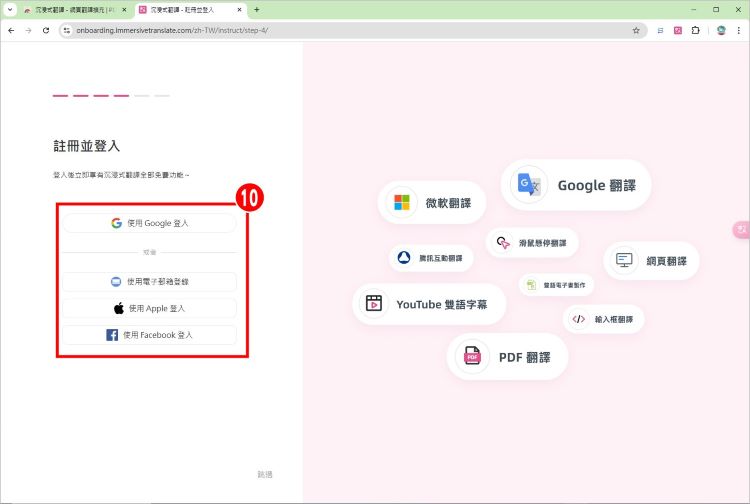Image resolution: width=750 pixels, height=504 pixels.
Task: Open the Extensions puzzle menu
Action: 695,30
